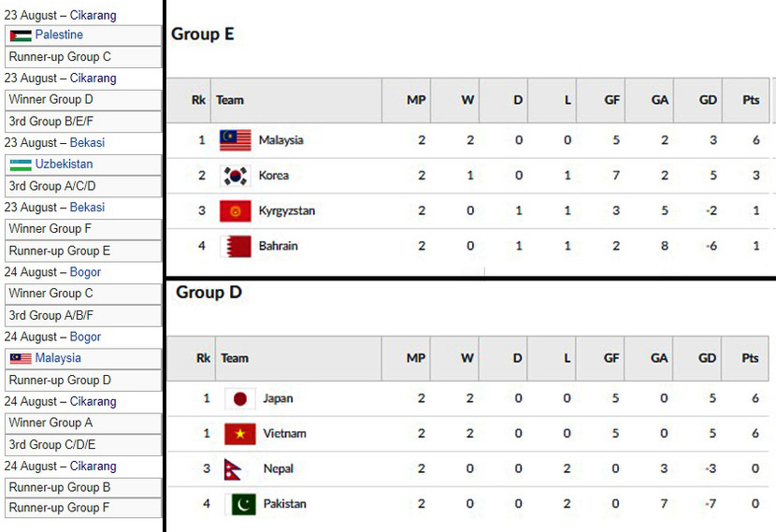Open the Uzbekistan team link

64,164
